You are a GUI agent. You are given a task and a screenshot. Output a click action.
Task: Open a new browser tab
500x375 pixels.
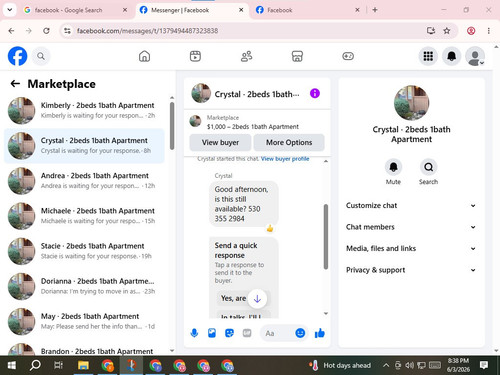(375, 10)
